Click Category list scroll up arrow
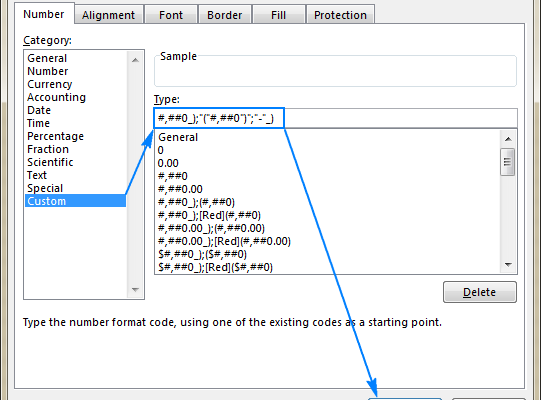The height and width of the screenshot is (400, 541). 135,60
